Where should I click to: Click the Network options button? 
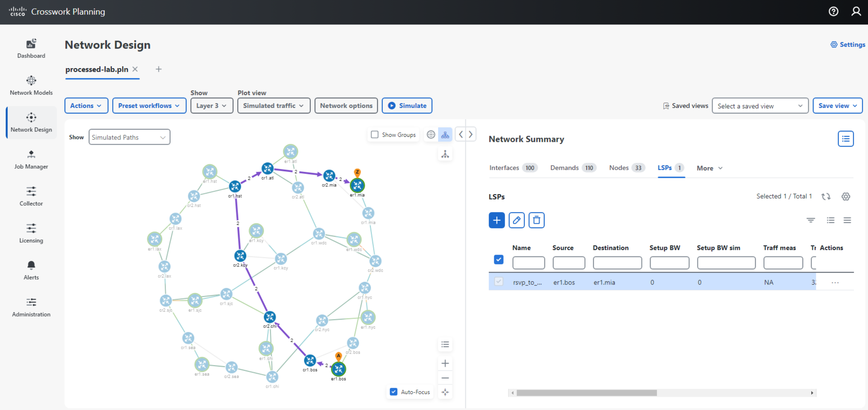pos(346,106)
